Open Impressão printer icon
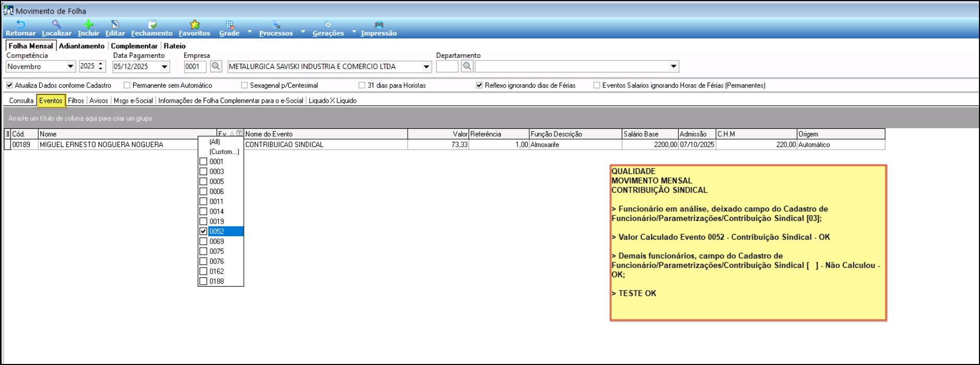Image resolution: width=980 pixels, height=365 pixels. (379, 25)
